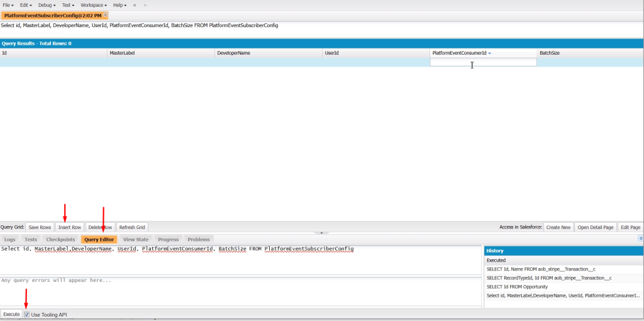Viewport: 644px width, 321px height.
Task: Click the Execute button
Action: (x=11, y=315)
